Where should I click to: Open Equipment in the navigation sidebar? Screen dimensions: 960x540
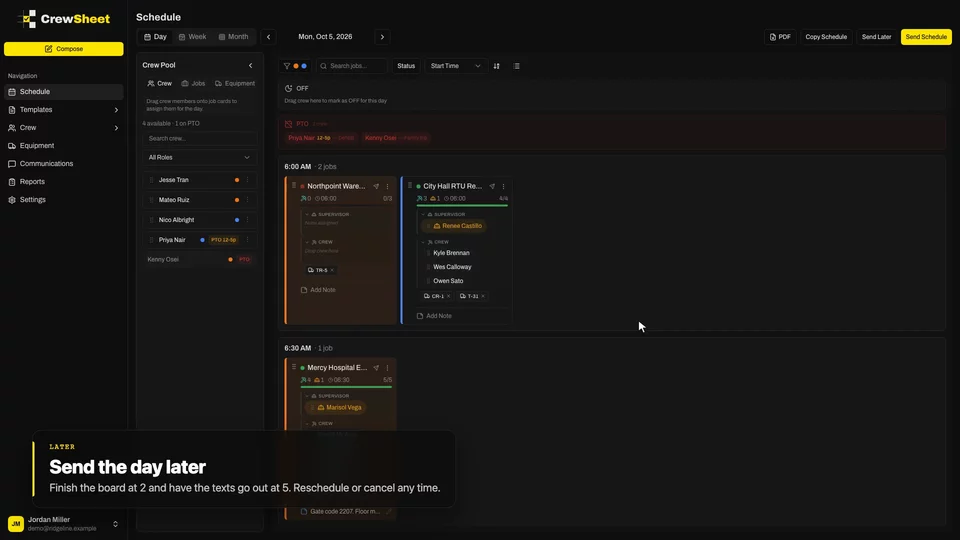pyautogui.click(x=64, y=146)
